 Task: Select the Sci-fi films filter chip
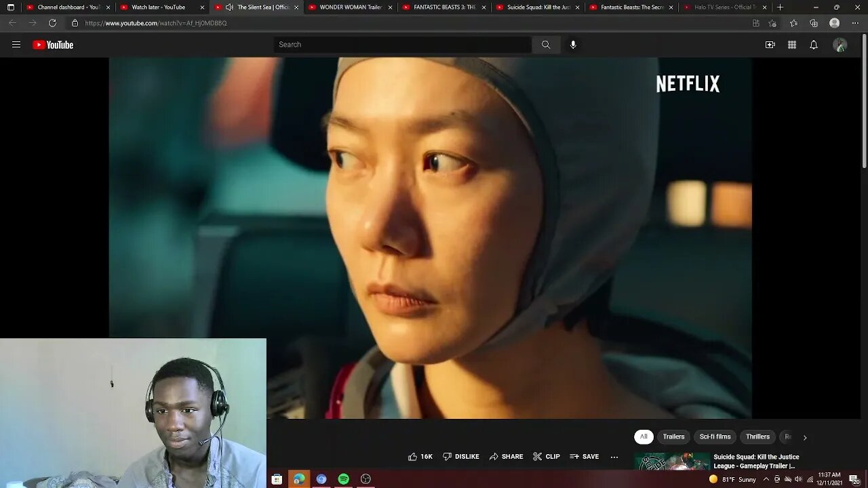click(x=715, y=437)
